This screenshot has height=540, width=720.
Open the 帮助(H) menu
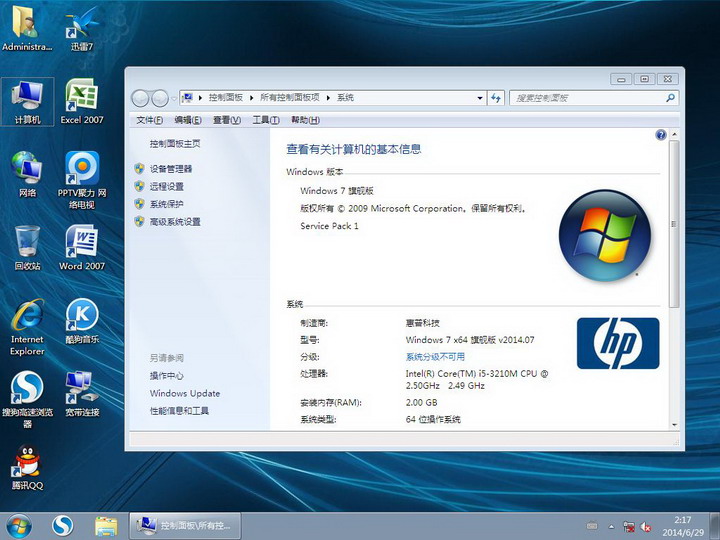(x=305, y=120)
